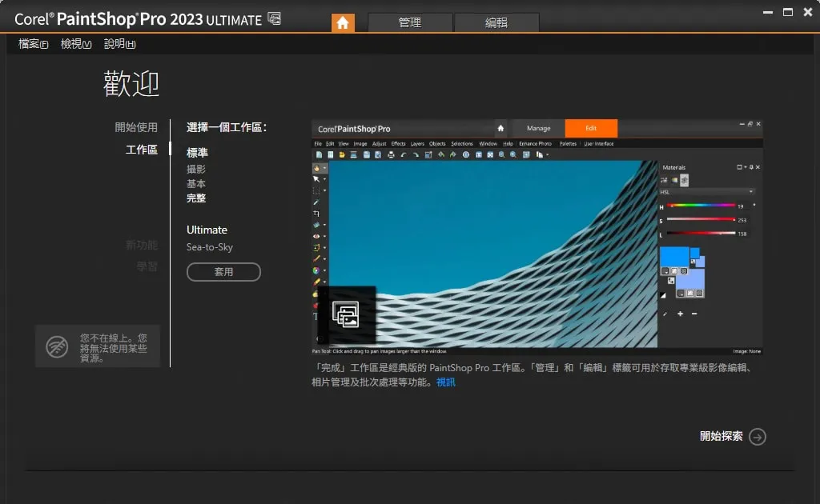The width and height of the screenshot is (820, 504).
Task: Open the 檔案 menu
Action: pos(34,45)
